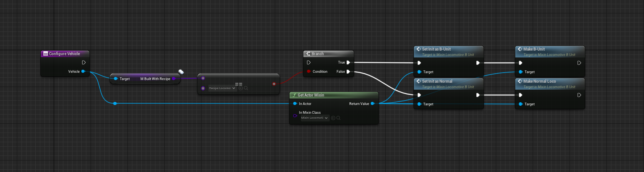Click Make B-Unit execution output pin
Screen dimensions: 644x172
(579, 63)
